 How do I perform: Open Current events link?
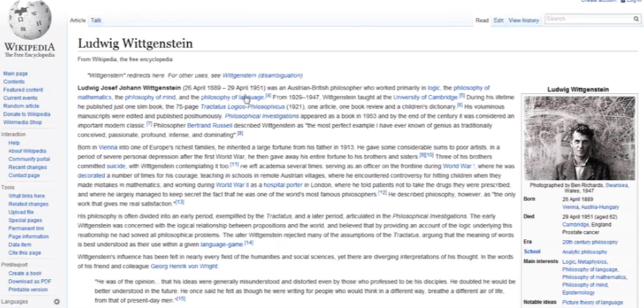pyautogui.click(x=20, y=98)
